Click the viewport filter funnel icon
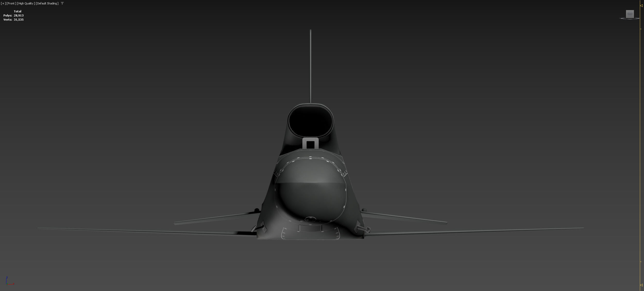The image size is (644, 291). [62, 3]
